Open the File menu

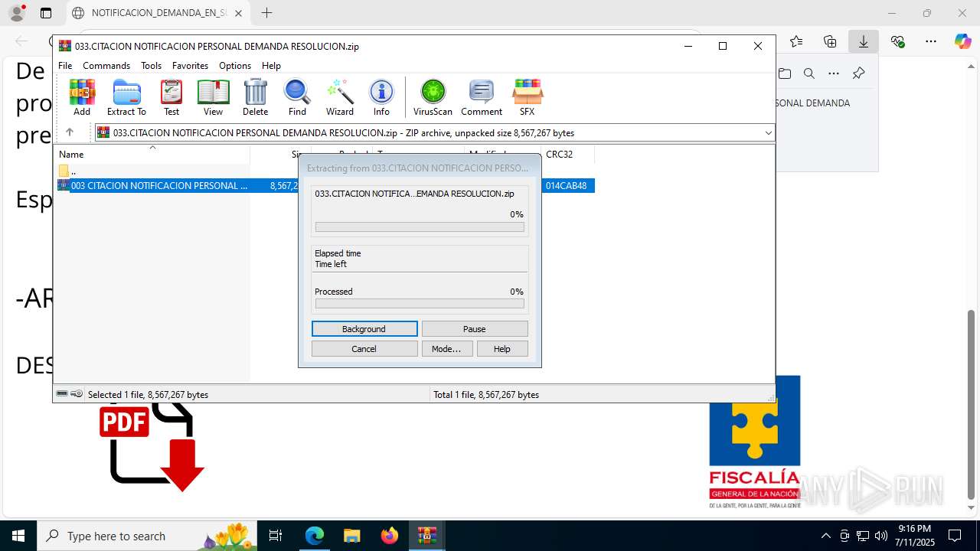pos(65,66)
